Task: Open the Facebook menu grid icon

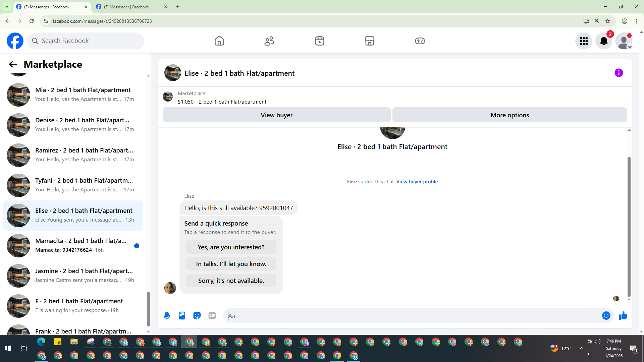Action: [584, 41]
